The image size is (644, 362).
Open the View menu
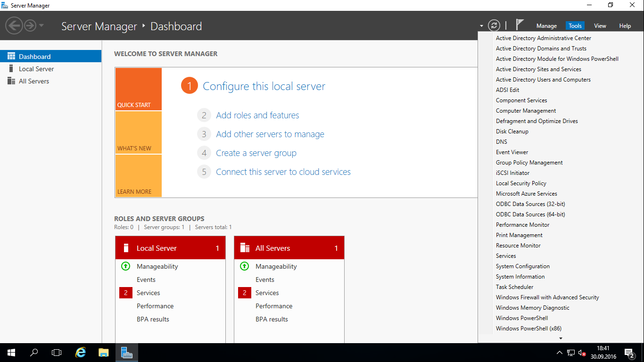[x=600, y=26]
